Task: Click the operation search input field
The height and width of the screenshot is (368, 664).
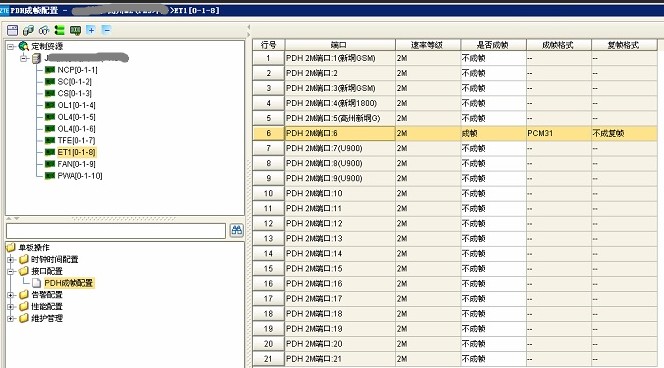Action: pos(116,231)
